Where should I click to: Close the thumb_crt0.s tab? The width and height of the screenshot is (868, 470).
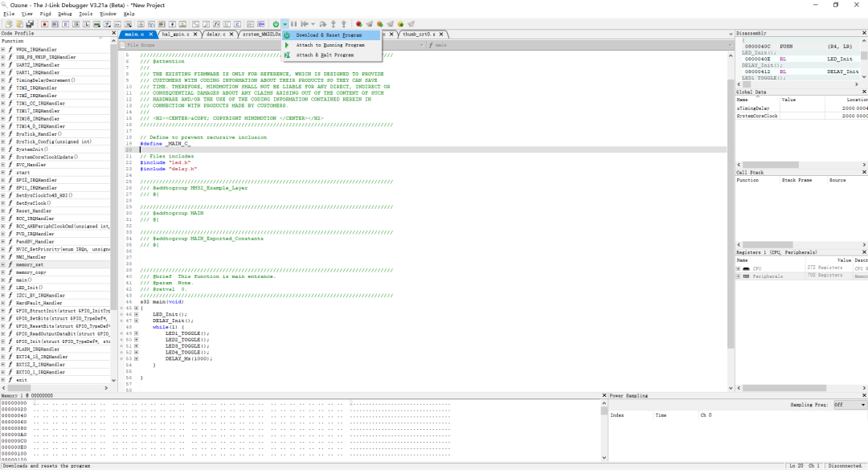pyautogui.click(x=441, y=35)
